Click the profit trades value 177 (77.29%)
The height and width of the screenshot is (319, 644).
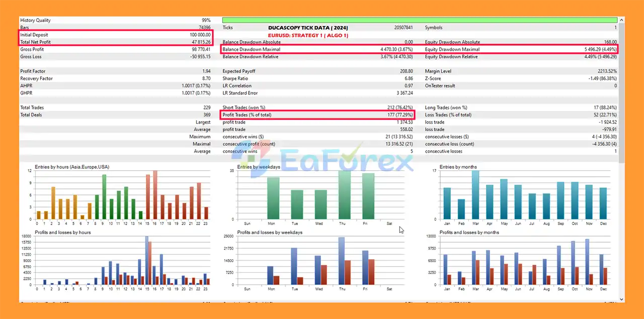click(400, 115)
